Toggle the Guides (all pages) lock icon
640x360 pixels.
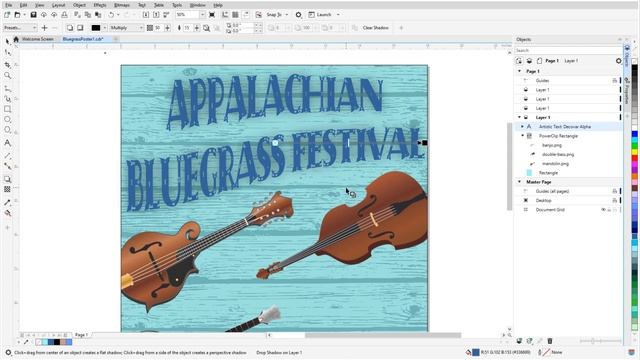click(x=614, y=191)
